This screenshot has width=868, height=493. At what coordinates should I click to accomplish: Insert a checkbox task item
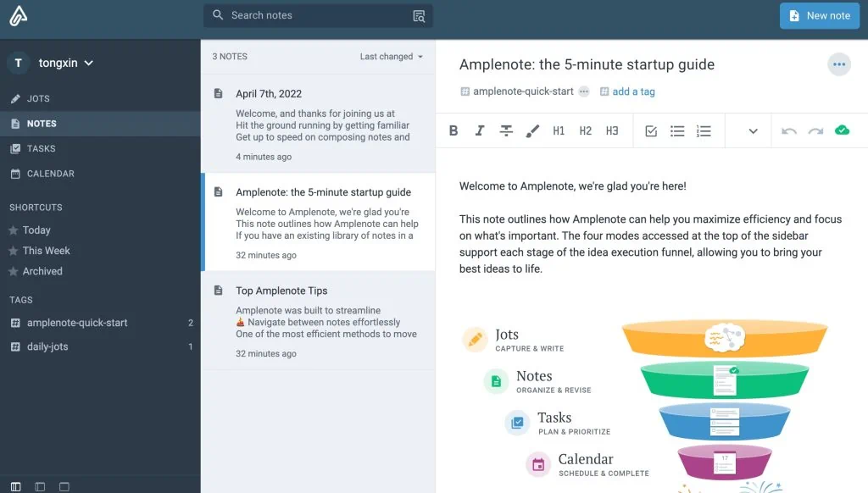[651, 131]
